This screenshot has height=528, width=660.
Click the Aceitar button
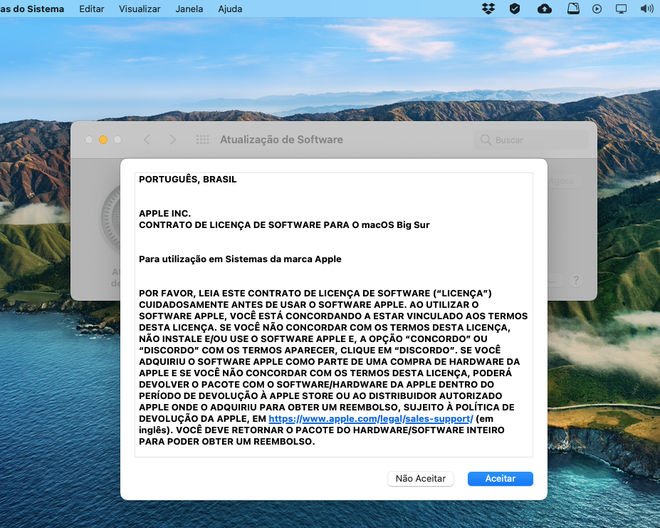(500, 479)
